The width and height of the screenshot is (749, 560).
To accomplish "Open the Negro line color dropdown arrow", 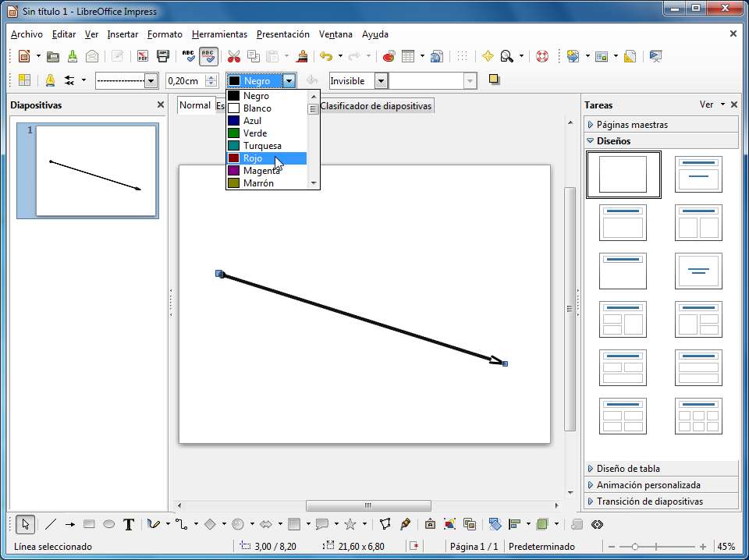I will click(x=289, y=81).
